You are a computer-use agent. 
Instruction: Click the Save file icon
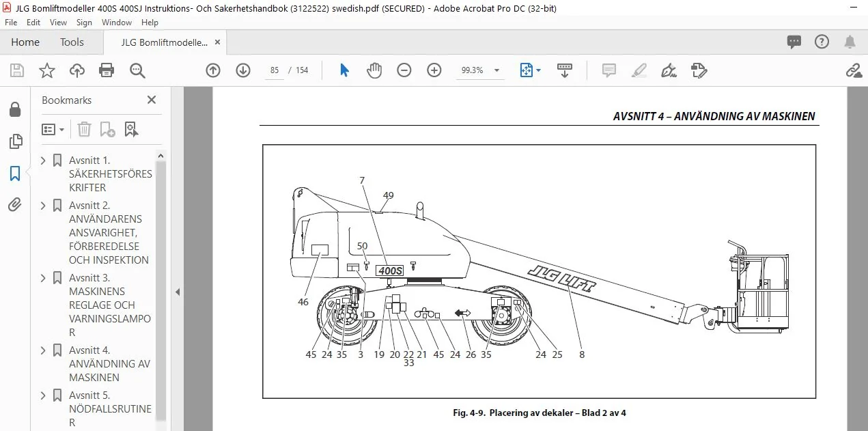pyautogui.click(x=17, y=70)
